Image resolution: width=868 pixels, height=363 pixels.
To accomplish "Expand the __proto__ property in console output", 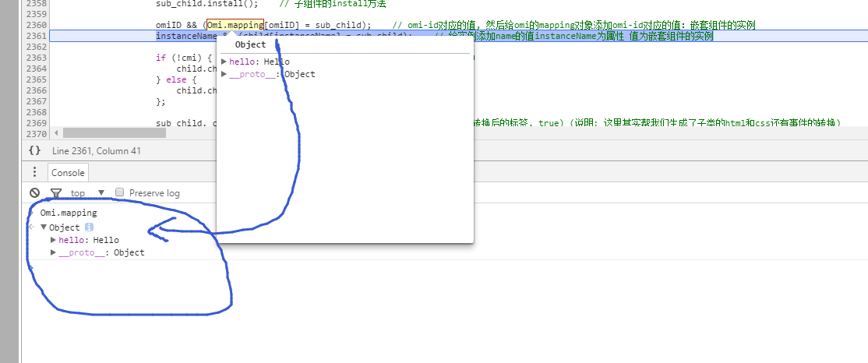I will (x=53, y=252).
